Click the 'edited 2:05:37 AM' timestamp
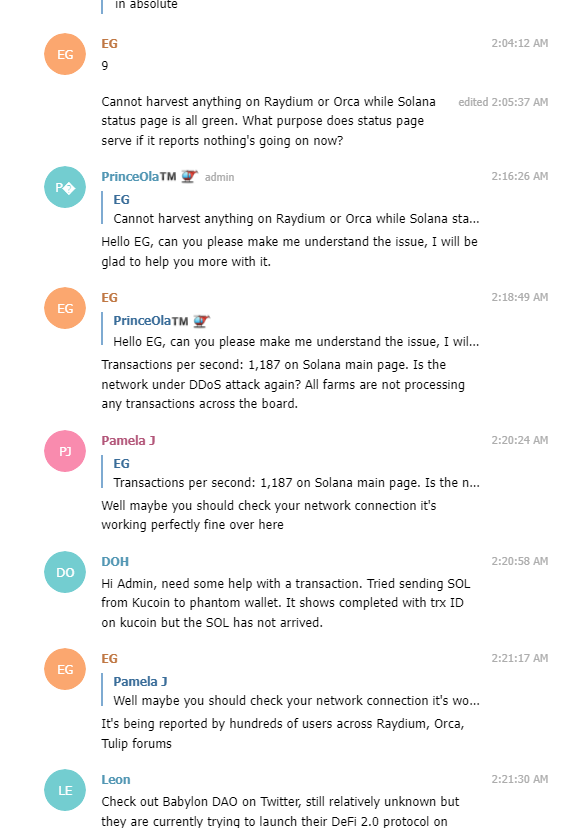This screenshot has height=828, width=577. point(503,102)
